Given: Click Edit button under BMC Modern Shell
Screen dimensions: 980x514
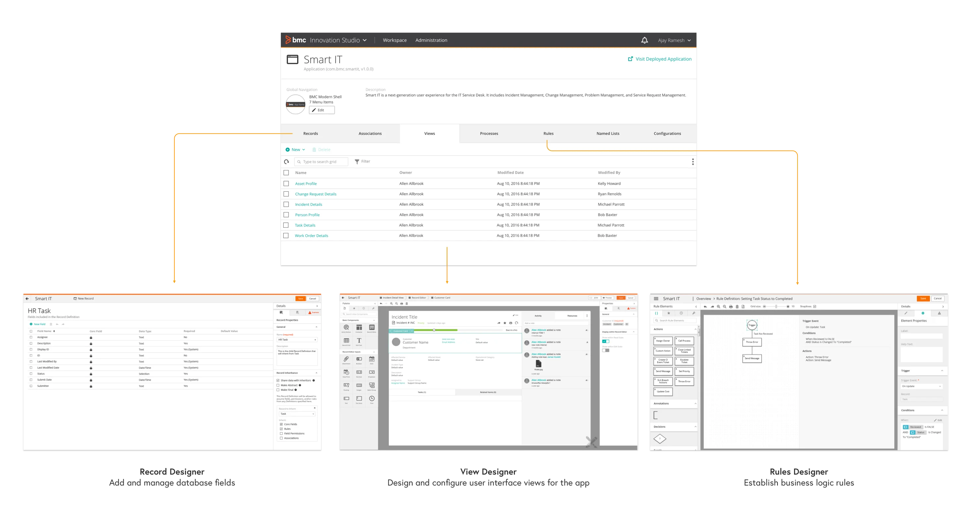Looking at the screenshot, I should pyautogui.click(x=322, y=110).
